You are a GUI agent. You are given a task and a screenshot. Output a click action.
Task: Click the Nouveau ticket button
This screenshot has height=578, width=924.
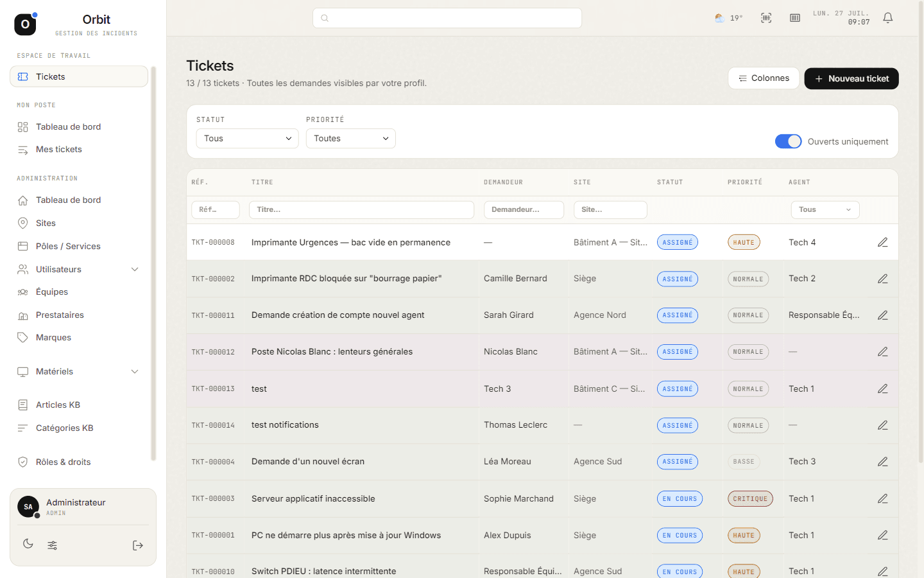click(x=851, y=78)
